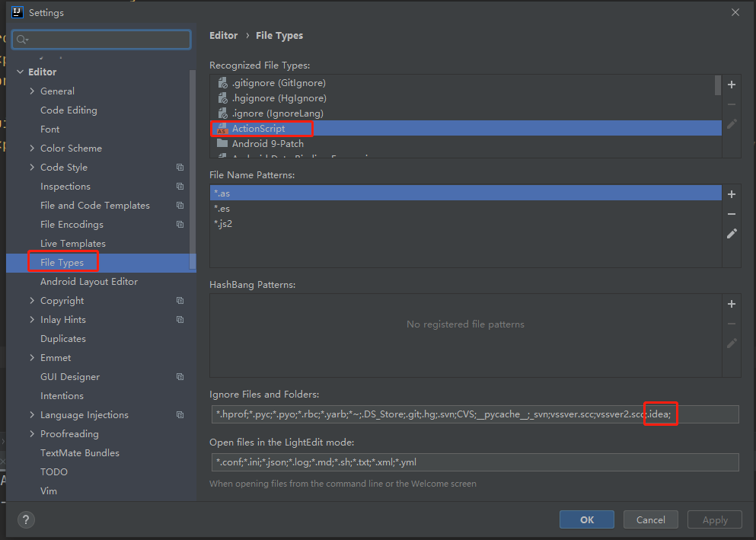Edit the selected file name pattern
This screenshot has height=540, width=756.
point(732,234)
